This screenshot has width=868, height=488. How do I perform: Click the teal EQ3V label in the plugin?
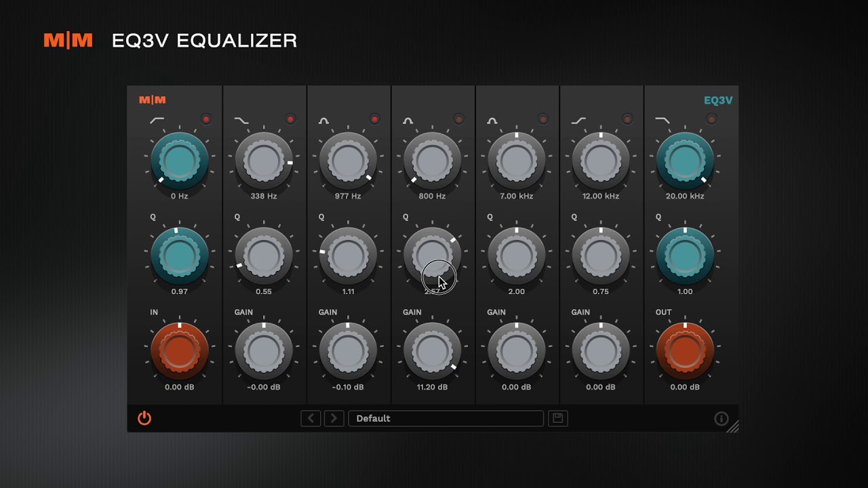718,100
